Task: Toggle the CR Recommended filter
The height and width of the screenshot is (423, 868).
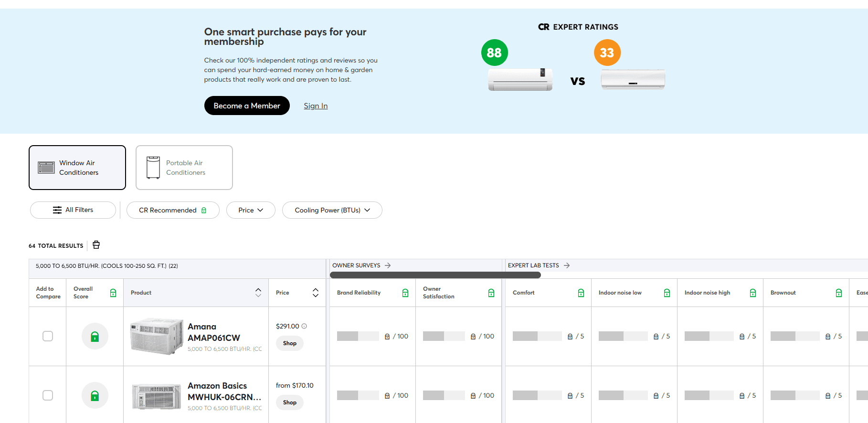Action: click(x=173, y=210)
